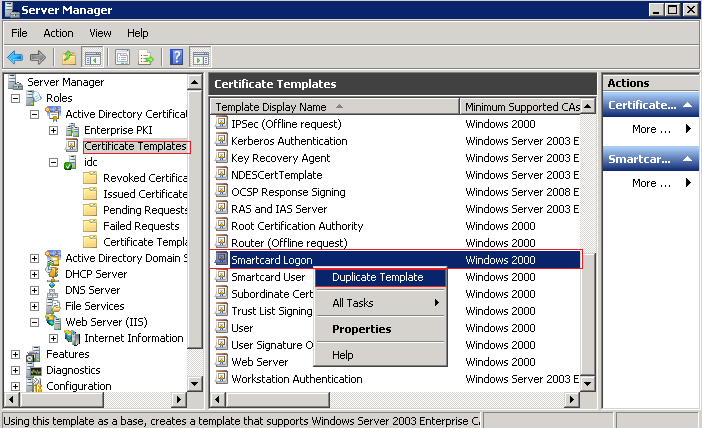Viewport: 702px width, 428px height.
Task: Expand the Internet Information Services node
Action: tap(53, 338)
